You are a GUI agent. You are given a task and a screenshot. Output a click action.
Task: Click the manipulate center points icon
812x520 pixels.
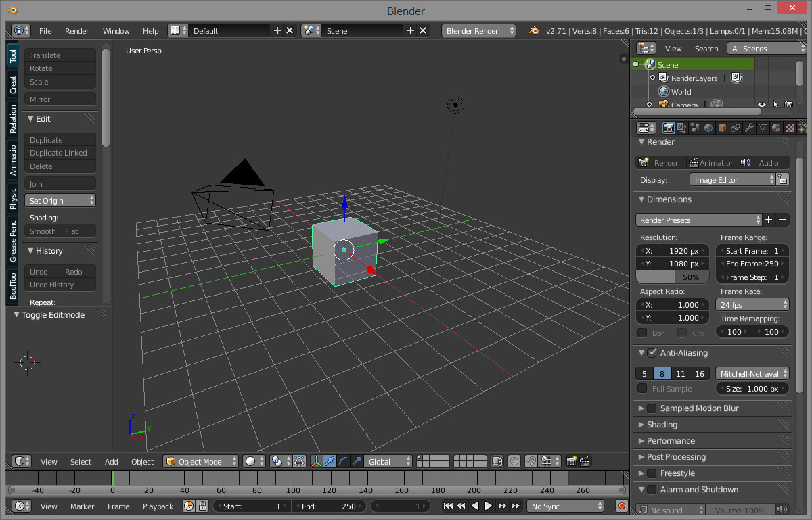coord(298,461)
